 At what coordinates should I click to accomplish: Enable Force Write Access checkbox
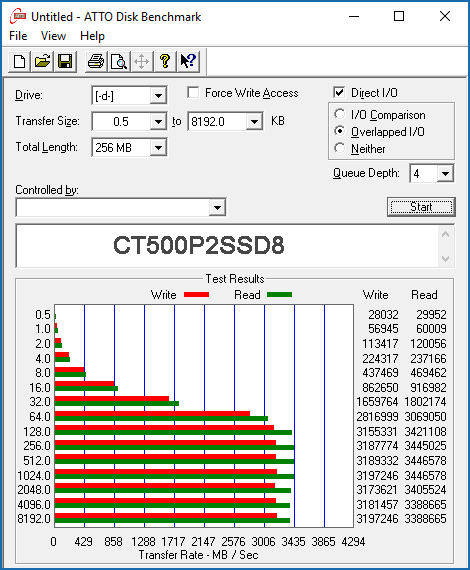[x=193, y=93]
